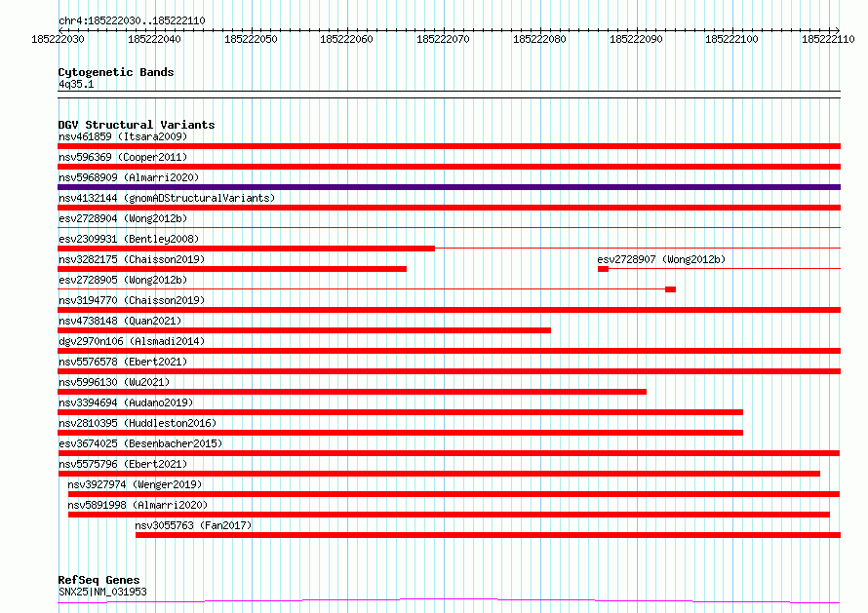
Task: Click esv2309931 (Bentley2008) label
Action: [x=129, y=239]
